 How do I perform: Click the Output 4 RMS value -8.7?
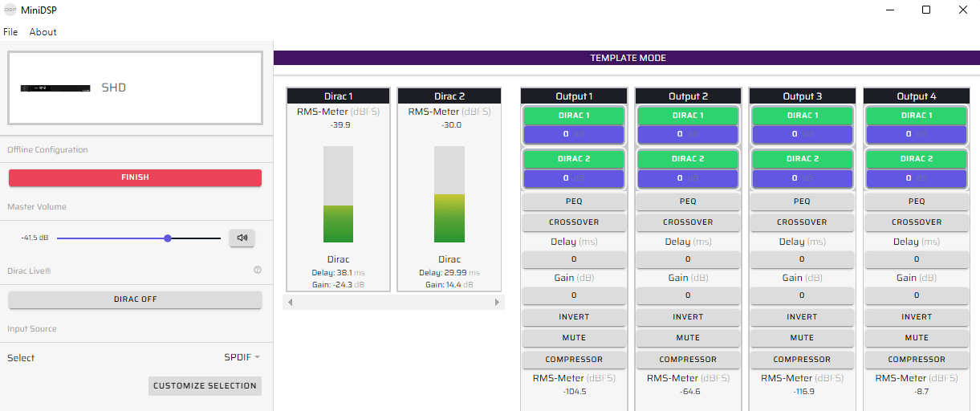921,391
